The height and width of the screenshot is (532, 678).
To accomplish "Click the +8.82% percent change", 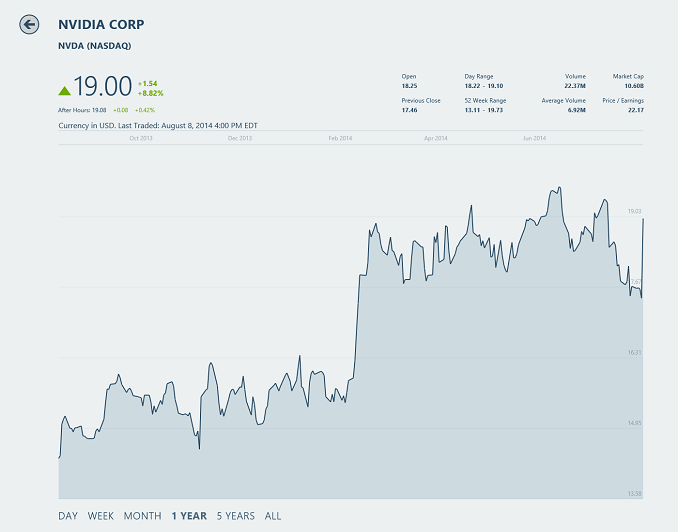I will tap(150, 93).
